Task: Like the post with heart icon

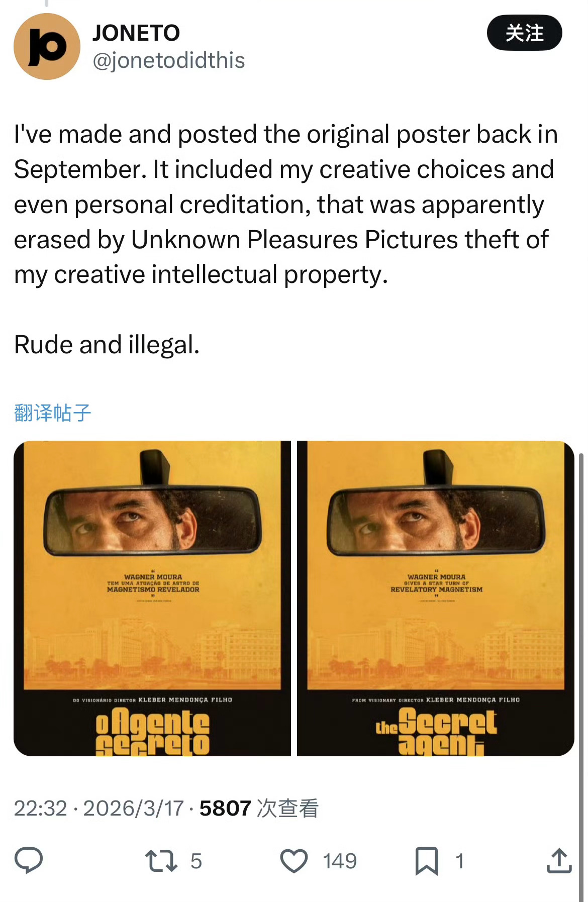Action: click(294, 860)
